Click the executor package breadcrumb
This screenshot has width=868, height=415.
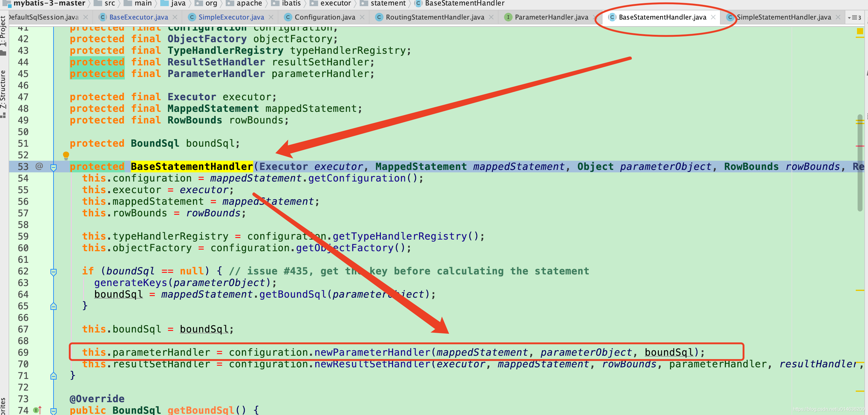[x=331, y=3]
